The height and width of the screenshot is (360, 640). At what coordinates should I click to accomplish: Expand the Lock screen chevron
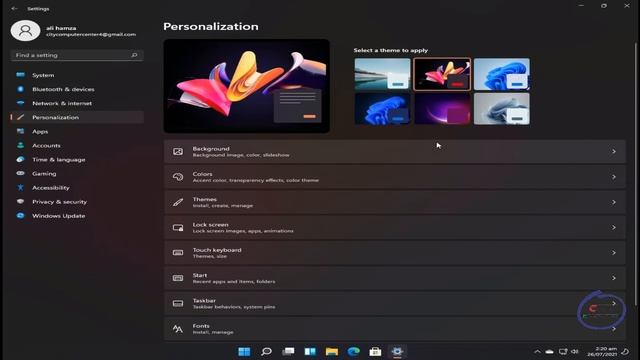coord(614,227)
